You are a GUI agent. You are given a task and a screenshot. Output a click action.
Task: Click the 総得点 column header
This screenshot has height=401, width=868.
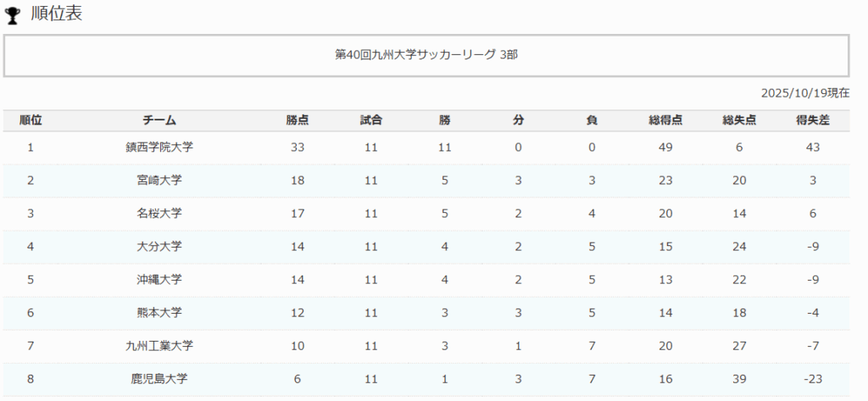[x=665, y=120]
